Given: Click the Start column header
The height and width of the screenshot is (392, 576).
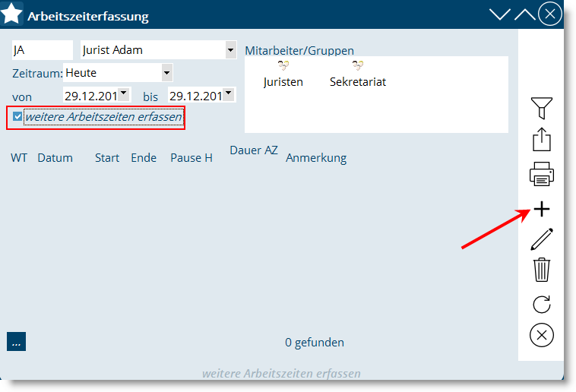Looking at the screenshot, I should pyautogui.click(x=107, y=157).
